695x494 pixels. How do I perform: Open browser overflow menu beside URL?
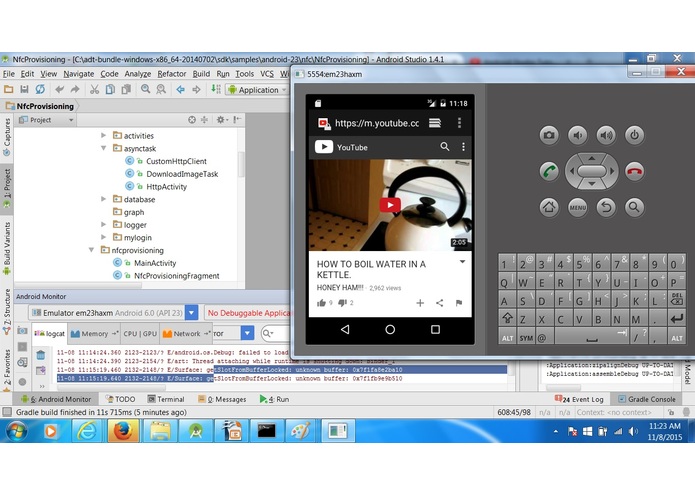click(x=459, y=123)
